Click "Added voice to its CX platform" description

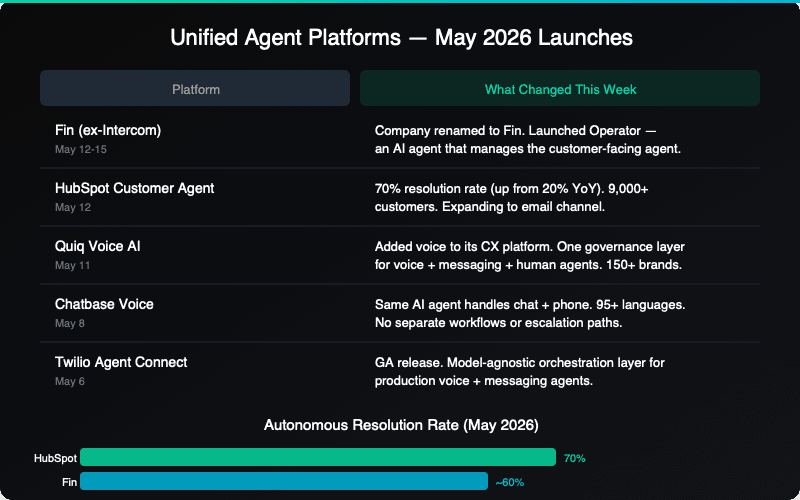click(463, 246)
